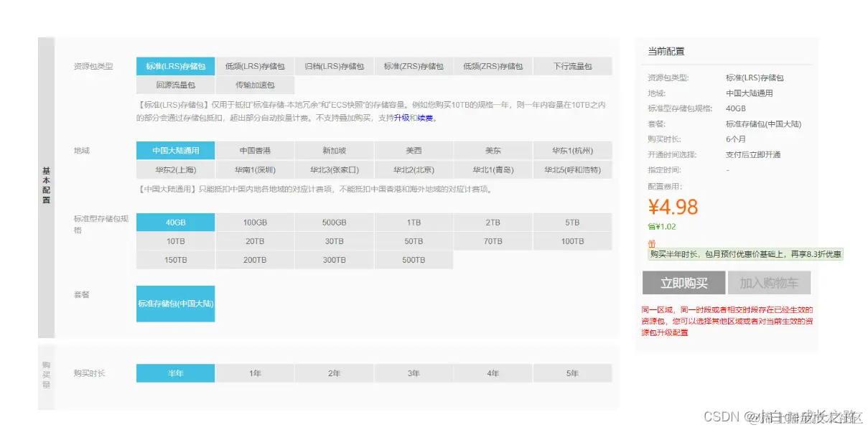This screenshot has height=430, width=868.
Task: Select plan 标准存储包(中国大陆)
Action: [176, 304]
